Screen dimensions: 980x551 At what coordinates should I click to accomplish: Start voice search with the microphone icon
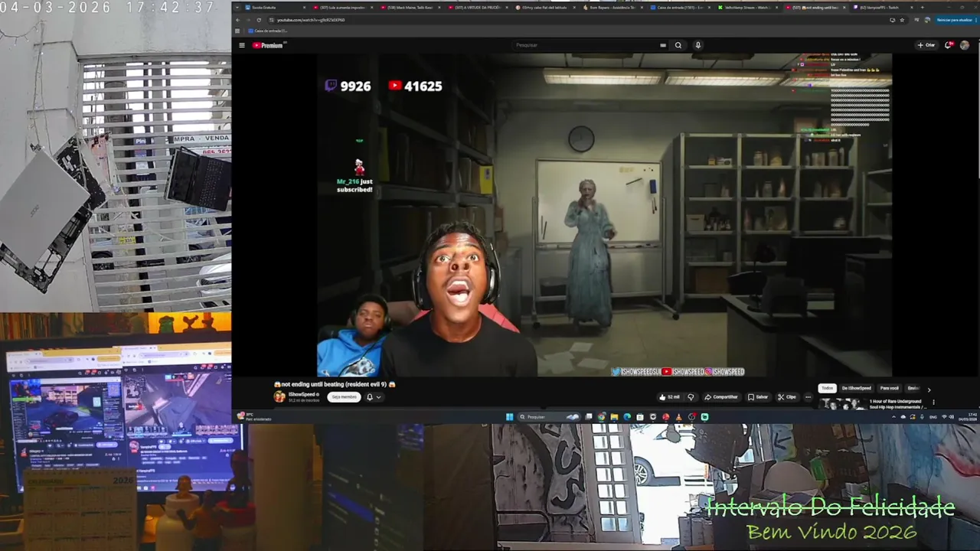pyautogui.click(x=697, y=45)
